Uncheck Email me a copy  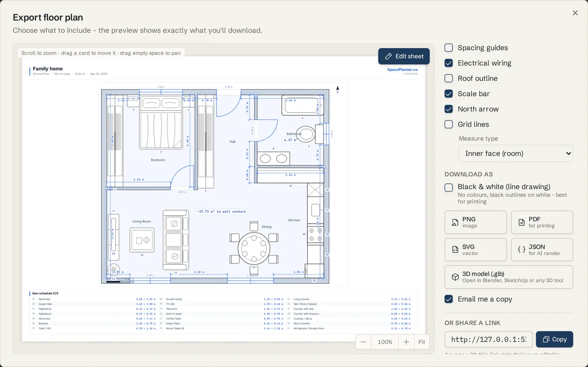pyautogui.click(x=449, y=299)
